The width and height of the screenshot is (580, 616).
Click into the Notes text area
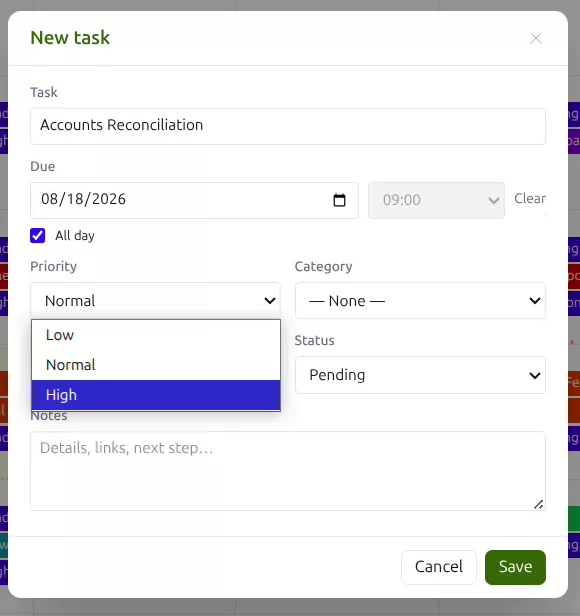pos(288,471)
